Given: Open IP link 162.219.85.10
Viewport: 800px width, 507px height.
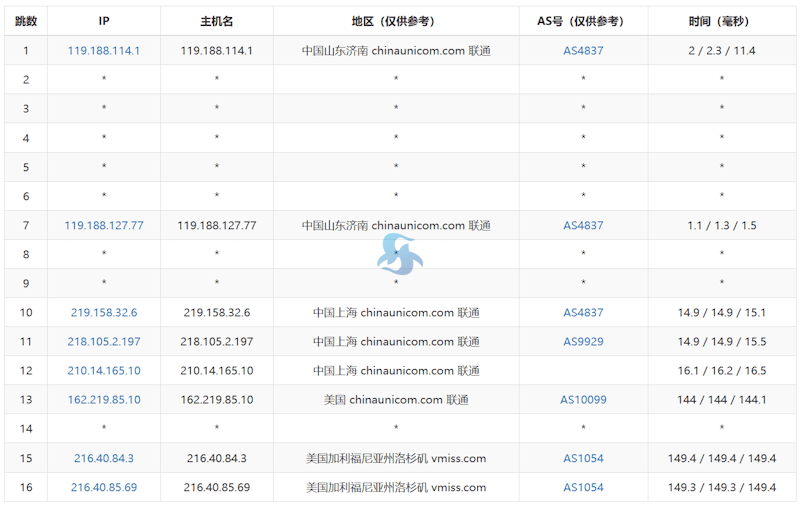Looking at the screenshot, I should (x=104, y=400).
